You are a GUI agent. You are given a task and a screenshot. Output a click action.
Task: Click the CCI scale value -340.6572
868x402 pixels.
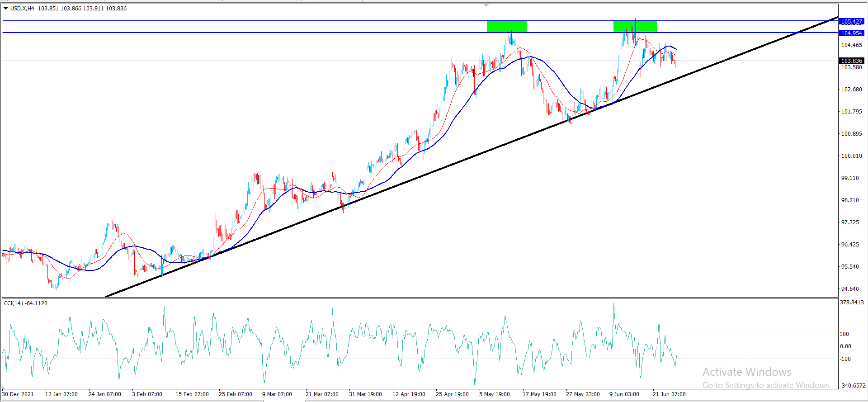click(x=852, y=386)
